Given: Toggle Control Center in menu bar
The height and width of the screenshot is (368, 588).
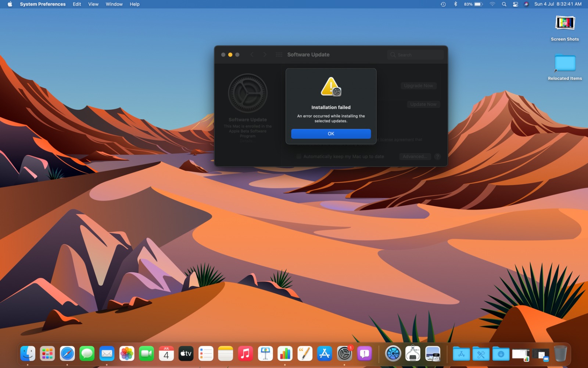Looking at the screenshot, I should coord(516,4).
